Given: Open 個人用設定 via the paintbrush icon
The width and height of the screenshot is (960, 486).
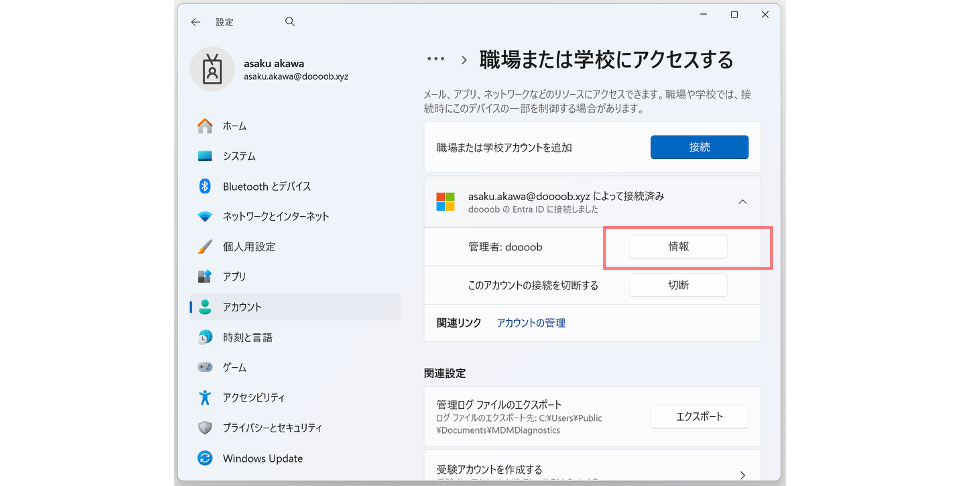Looking at the screenshot, I should tap(205, 246).
